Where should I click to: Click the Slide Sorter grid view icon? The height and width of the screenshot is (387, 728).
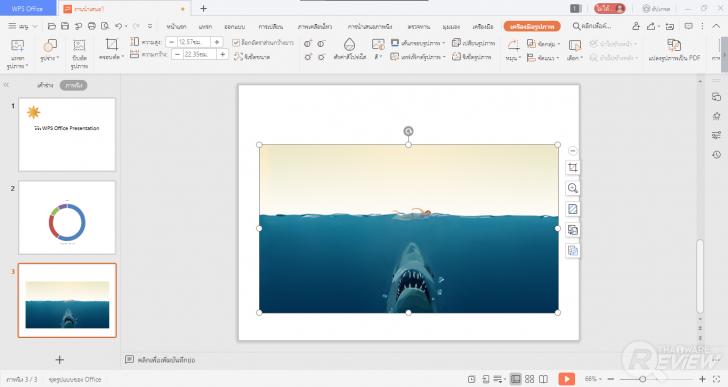coord(529,379)
